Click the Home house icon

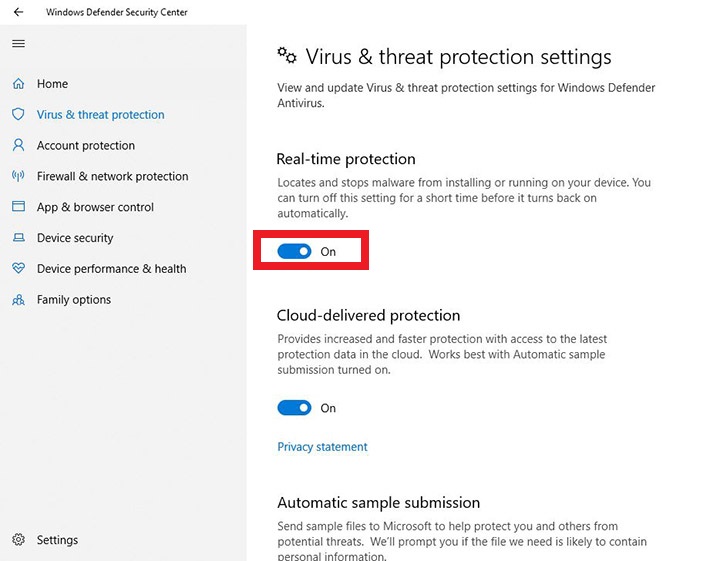18,84
